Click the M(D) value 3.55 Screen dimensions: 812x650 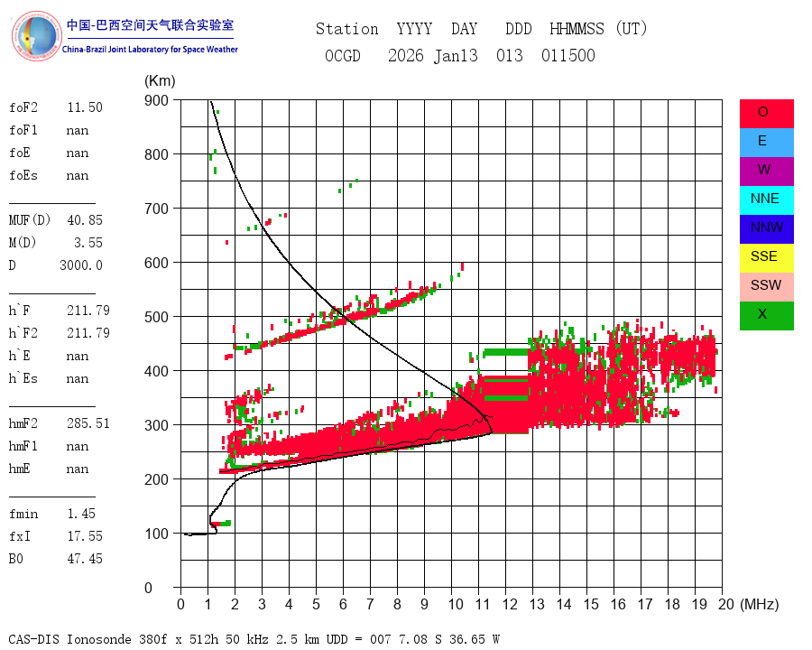pos(88,243)
